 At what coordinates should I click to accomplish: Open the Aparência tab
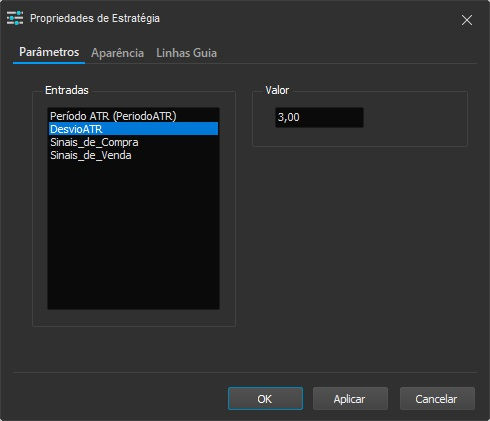coord(117,53)
